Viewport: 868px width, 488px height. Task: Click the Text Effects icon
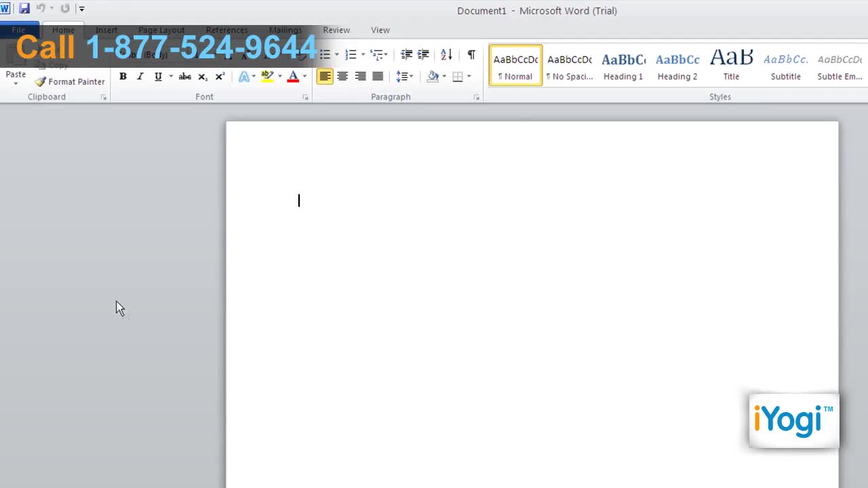click(x=244, y=77)
